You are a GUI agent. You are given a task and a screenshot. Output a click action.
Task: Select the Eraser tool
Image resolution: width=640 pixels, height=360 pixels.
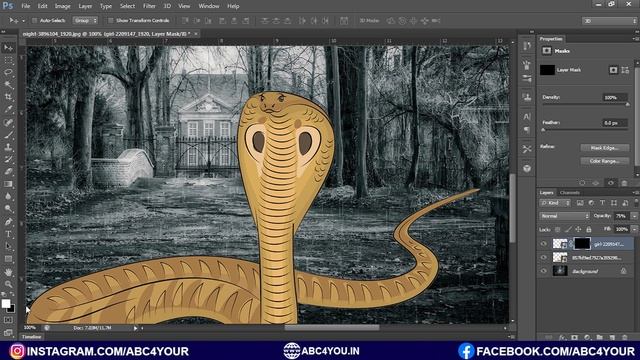click(x=8, y=171)
